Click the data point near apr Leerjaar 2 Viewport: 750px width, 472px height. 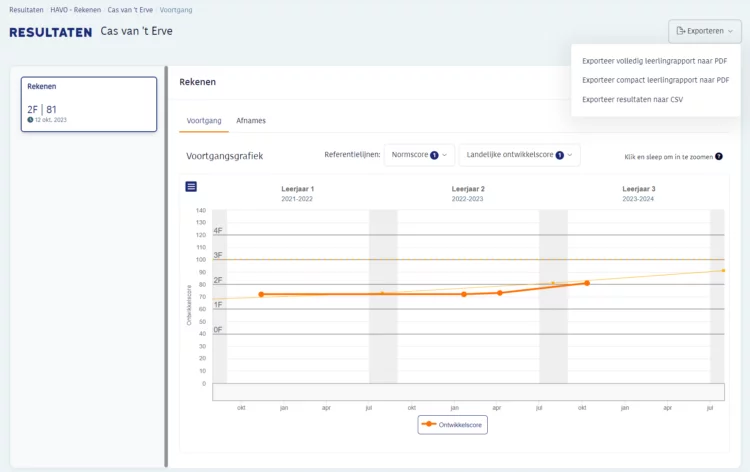pos(500,293)
